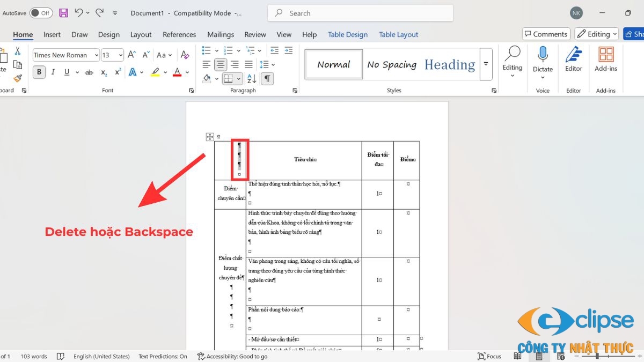644x362 pixels.
Task: Toggle Bold formatting button
Action: [39, 72]
